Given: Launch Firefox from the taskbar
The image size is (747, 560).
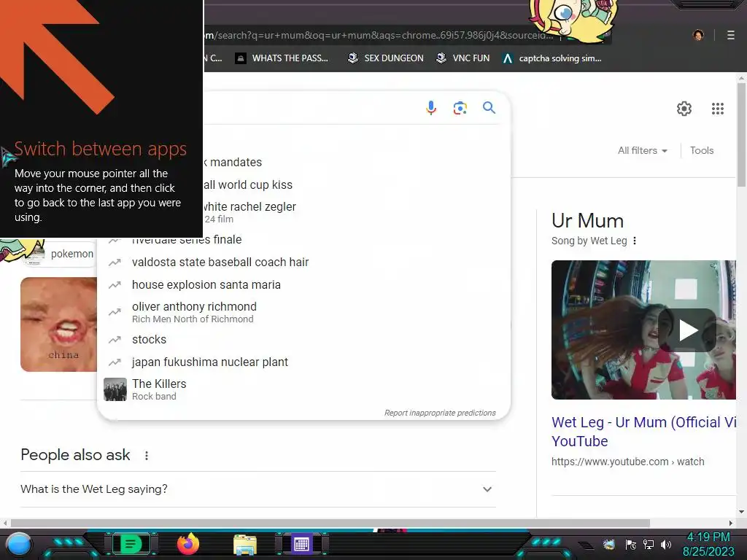Looking at the screenshot, I should click(x=188, y=544).
